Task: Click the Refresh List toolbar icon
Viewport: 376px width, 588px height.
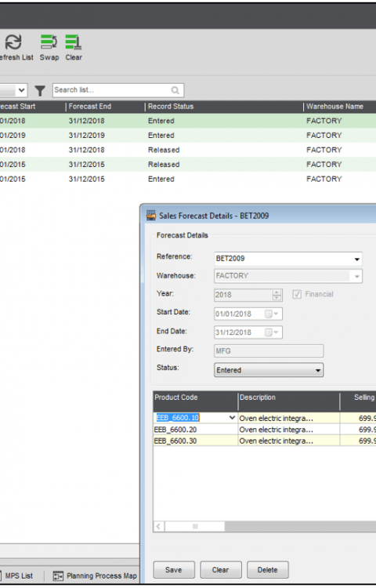Action: [13, 42]
